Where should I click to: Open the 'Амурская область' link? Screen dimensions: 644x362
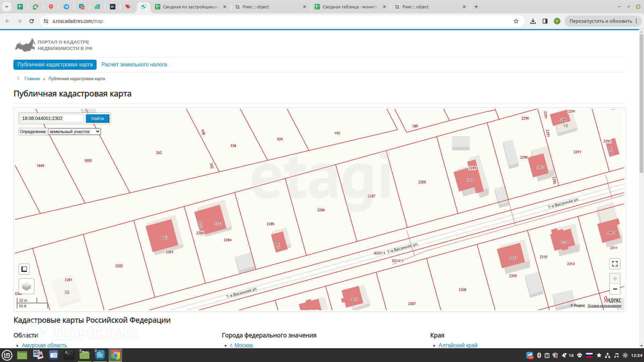tap(44, 345)
